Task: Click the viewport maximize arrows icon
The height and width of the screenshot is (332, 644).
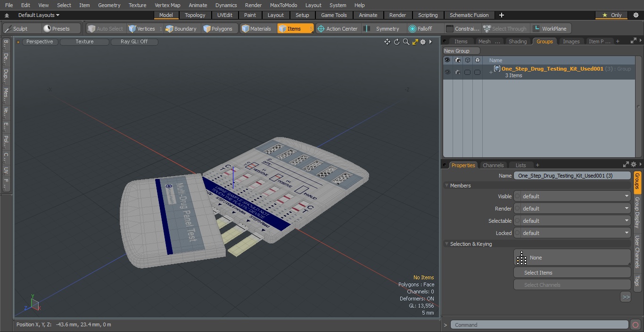Action: pos(415,42)
